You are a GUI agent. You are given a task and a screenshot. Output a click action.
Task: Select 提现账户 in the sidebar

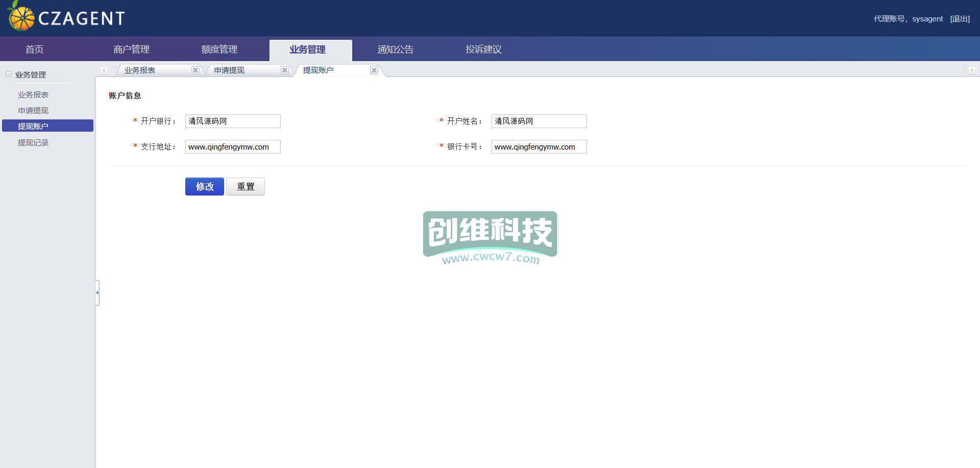point(47,126)
